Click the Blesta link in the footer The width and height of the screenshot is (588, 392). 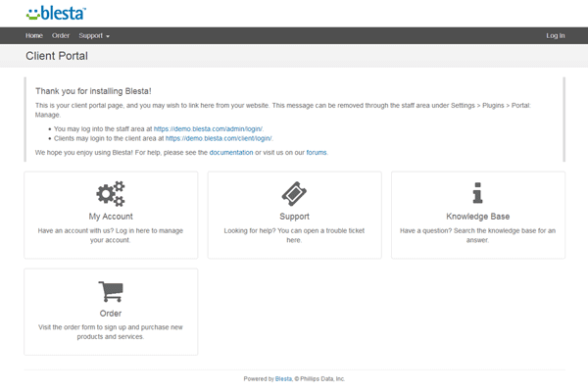pyautogui.click(x=283, y=379)
